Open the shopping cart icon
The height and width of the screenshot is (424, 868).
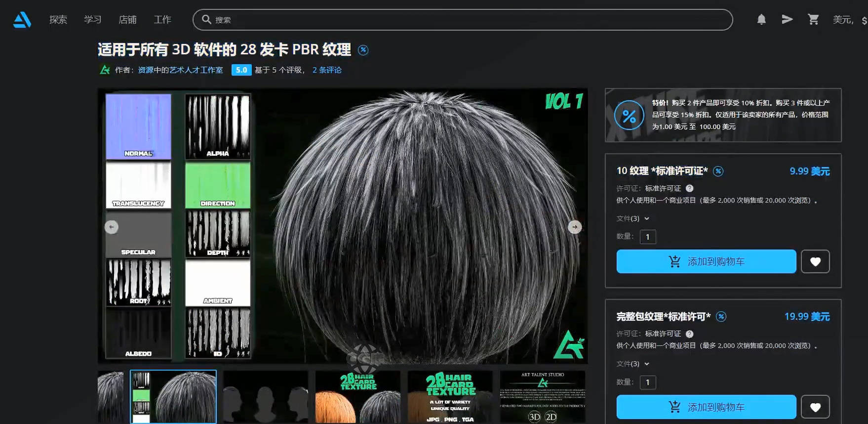click(813, 20)
